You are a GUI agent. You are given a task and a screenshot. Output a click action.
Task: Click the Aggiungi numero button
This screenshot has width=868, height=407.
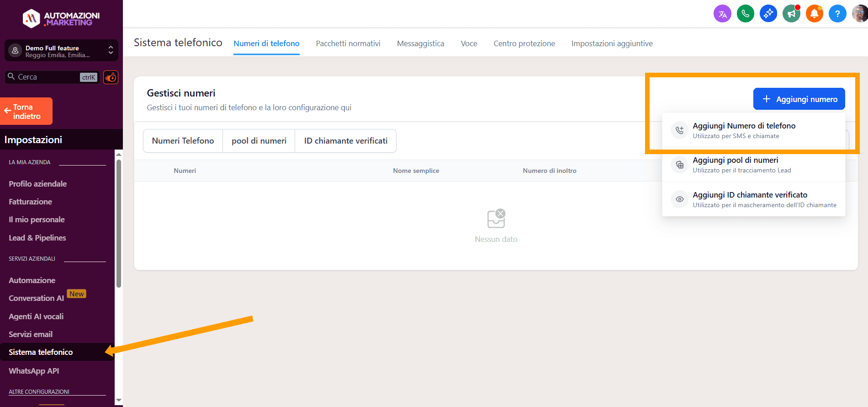point(799,99)
